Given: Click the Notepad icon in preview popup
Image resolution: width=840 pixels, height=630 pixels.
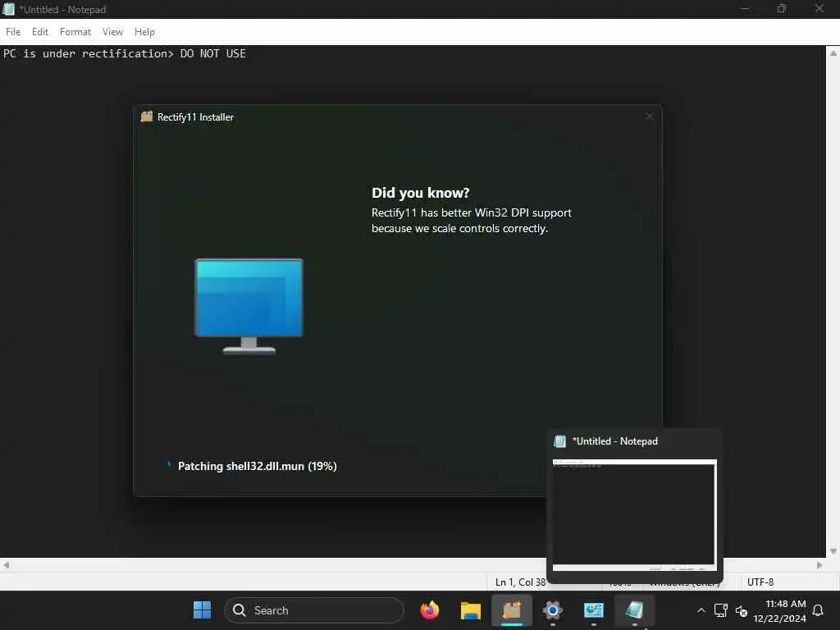Looking at the screenshot, I should pyautogui.click(x=559, y=441).
